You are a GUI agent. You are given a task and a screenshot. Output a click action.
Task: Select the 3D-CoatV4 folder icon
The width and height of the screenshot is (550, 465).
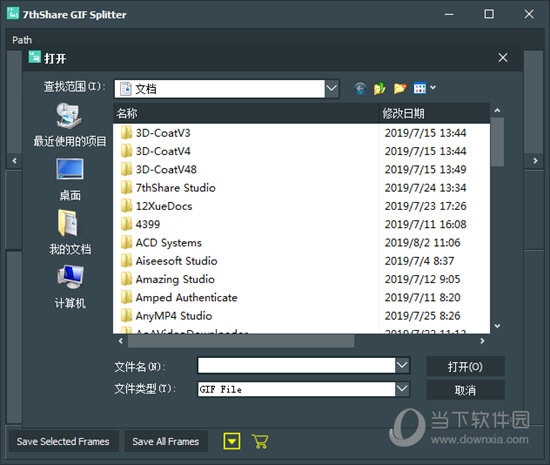pos(126,151)
